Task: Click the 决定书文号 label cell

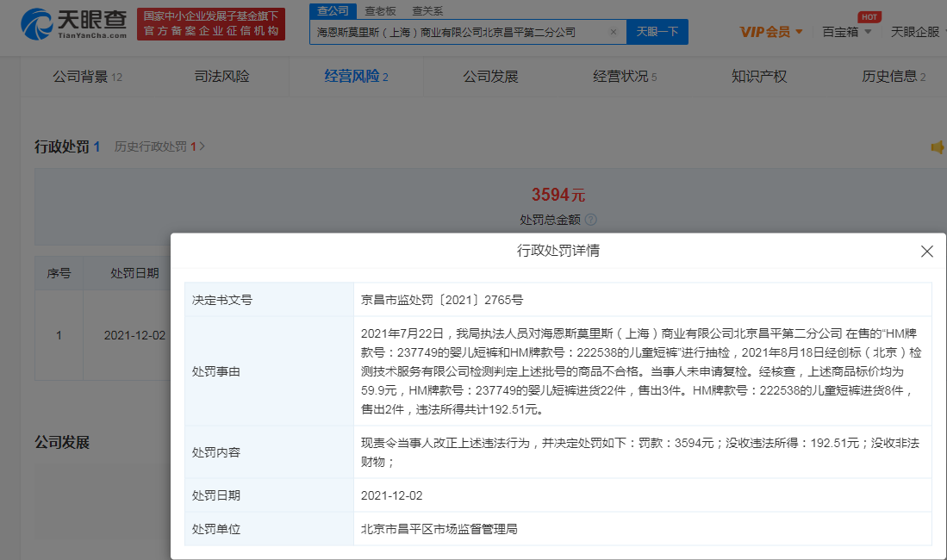Action: [x=270, y=300]
